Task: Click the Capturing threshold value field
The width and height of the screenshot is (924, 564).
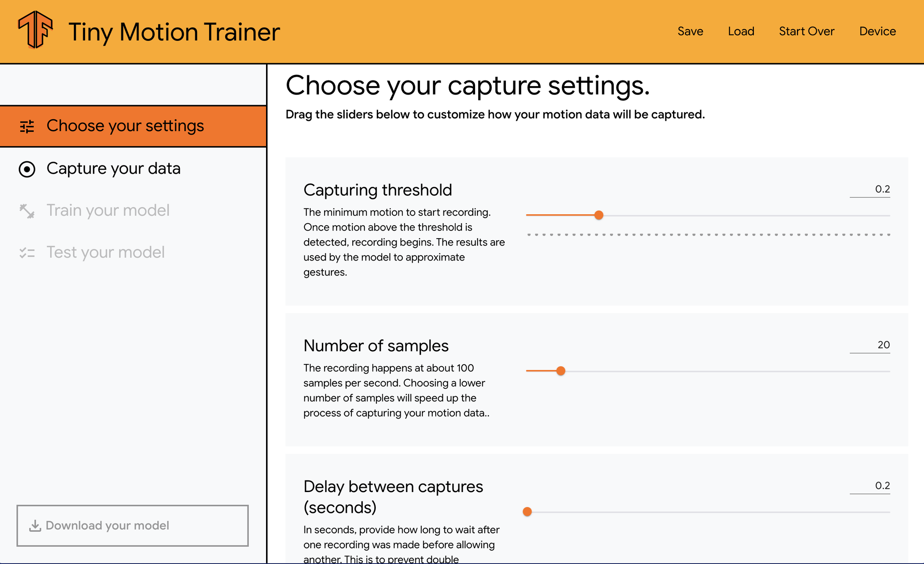Action: coord(870,189)
